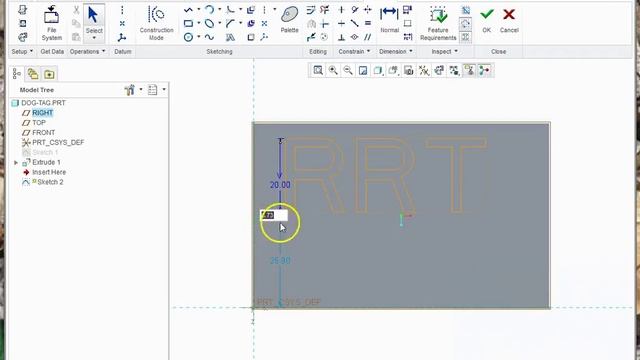Switch to the Folder Browser tab
640x360 pixels.
coord(33,74)
